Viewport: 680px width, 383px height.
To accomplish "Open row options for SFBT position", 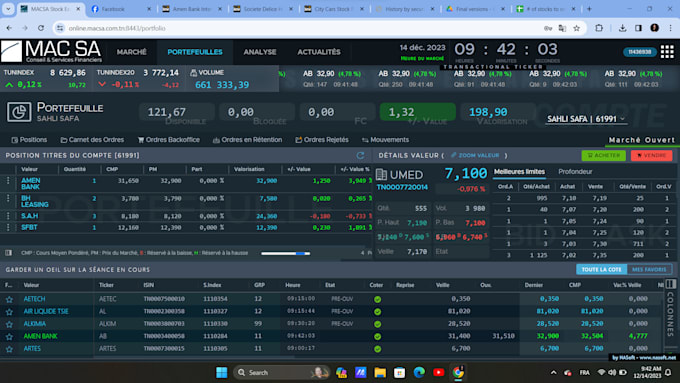I will (8, 227).
